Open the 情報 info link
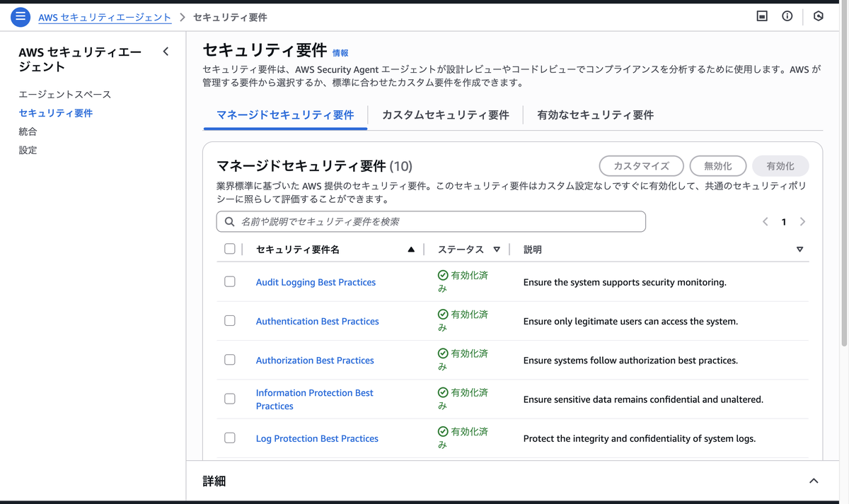 [340, 53]
